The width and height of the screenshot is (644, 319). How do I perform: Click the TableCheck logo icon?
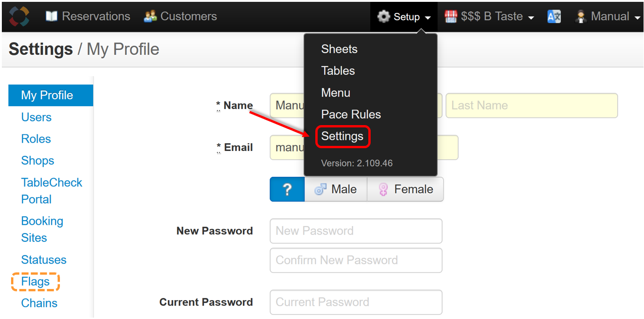pyautogui.click(x=19, y=17)
